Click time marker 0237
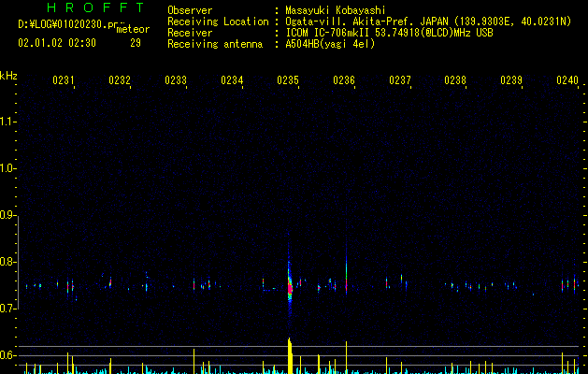The height and width of the screenshot is (374, 588). click(x=400, y=80)
